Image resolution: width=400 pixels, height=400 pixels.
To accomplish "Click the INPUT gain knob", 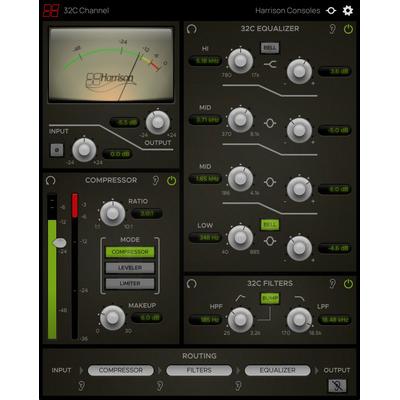I will pos(84,150).
